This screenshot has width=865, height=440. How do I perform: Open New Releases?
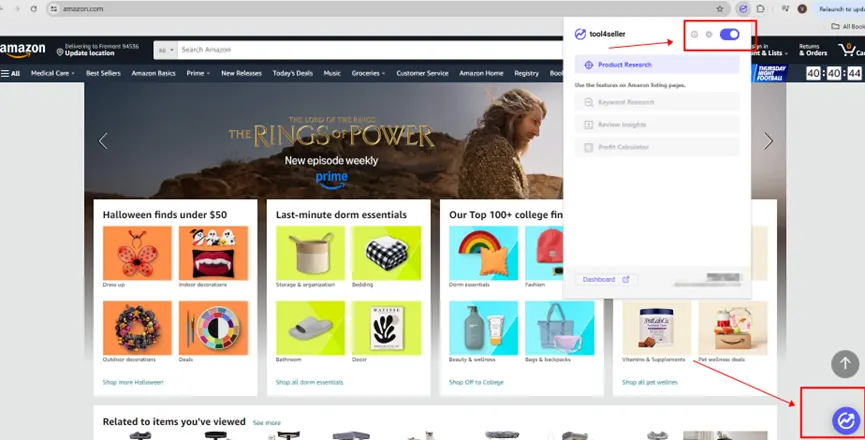click(x=241, y=73)
